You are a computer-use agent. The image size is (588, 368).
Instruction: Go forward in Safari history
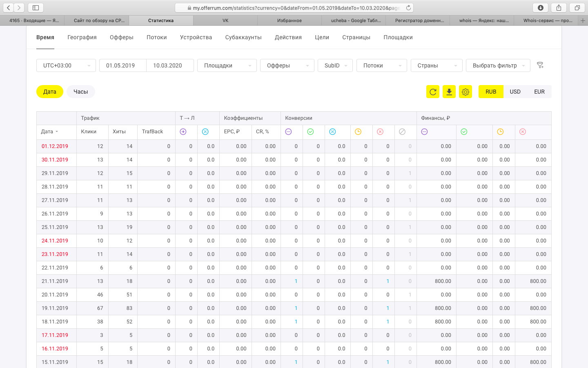[19, 8]
